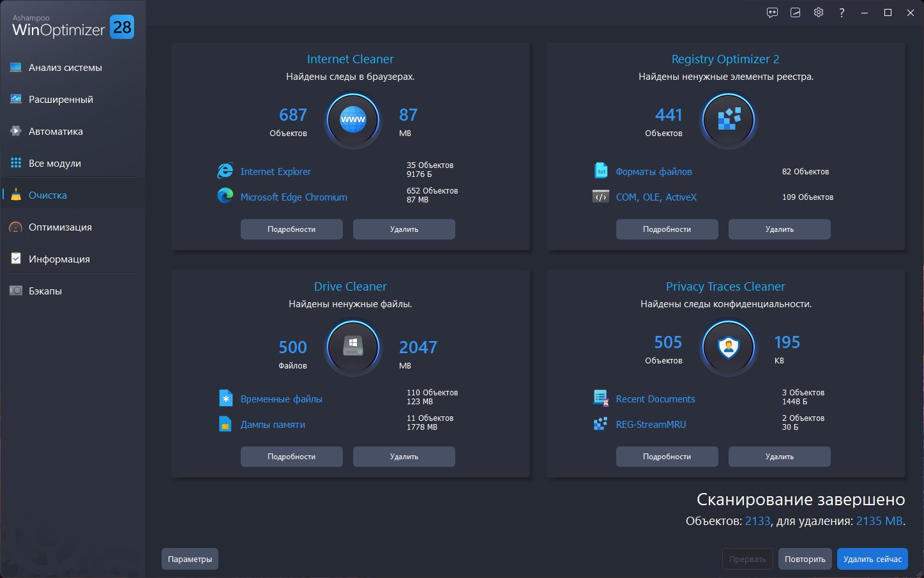Click the COM, OLE, ActiveX link

pos(656,197)
